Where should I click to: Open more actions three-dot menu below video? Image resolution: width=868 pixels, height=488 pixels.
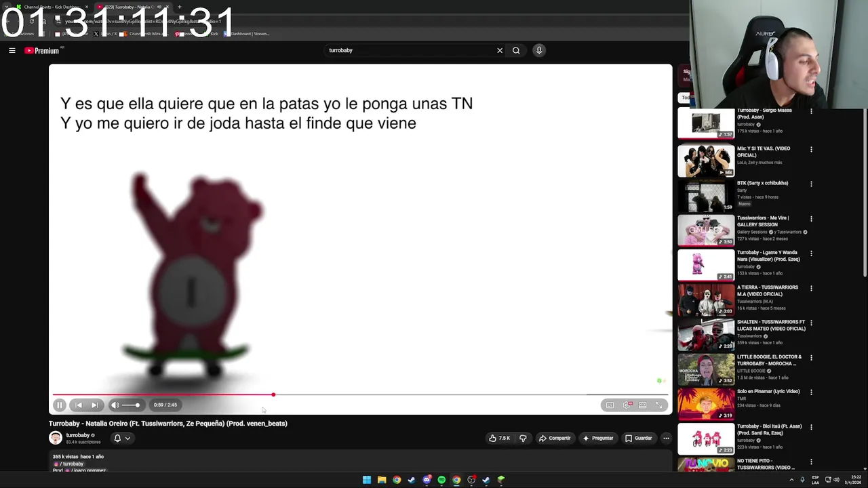(666, 438)
